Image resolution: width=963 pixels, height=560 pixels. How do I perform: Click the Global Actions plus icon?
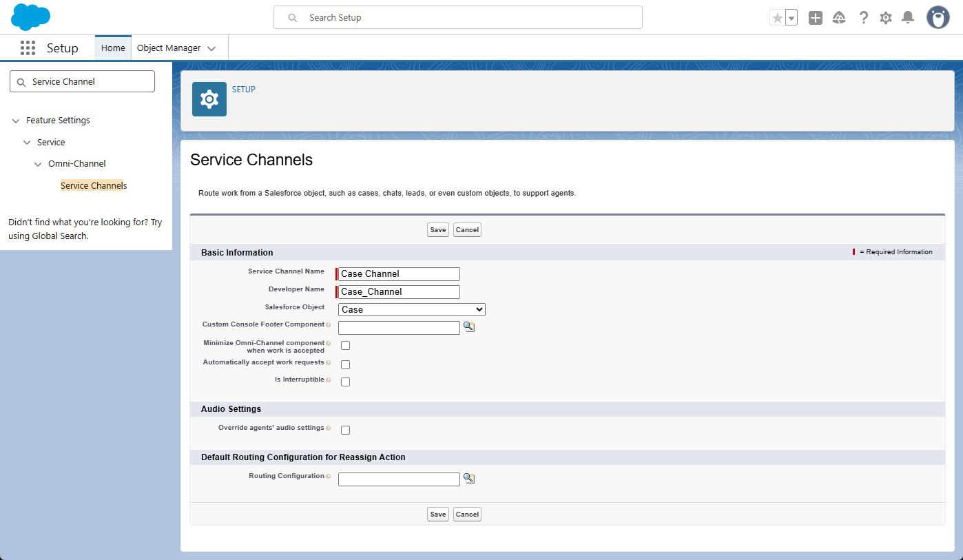pos(816,18)
